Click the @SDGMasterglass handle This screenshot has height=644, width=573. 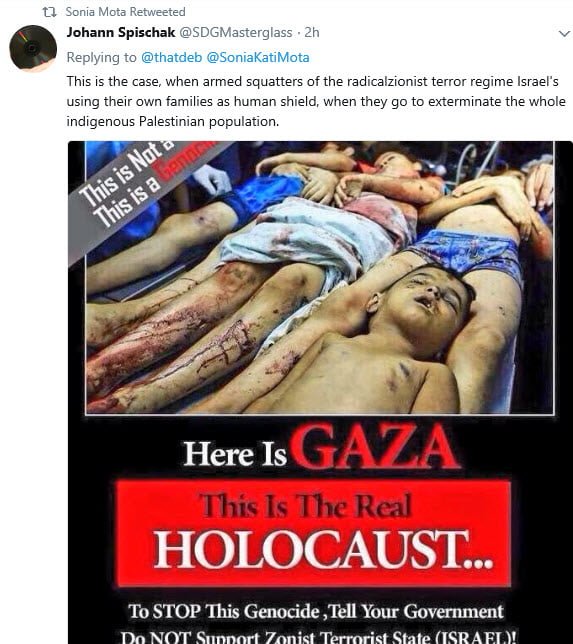(x=236, y=32)
